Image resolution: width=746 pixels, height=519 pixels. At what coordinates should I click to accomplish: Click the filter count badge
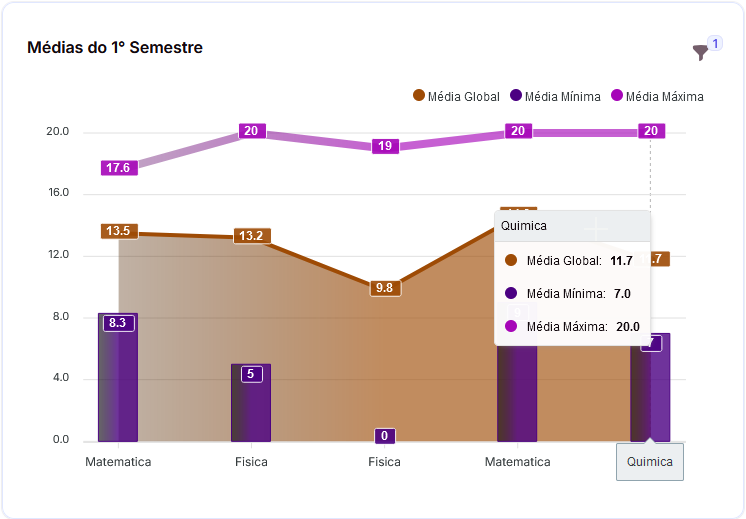(x=714, y=43)
